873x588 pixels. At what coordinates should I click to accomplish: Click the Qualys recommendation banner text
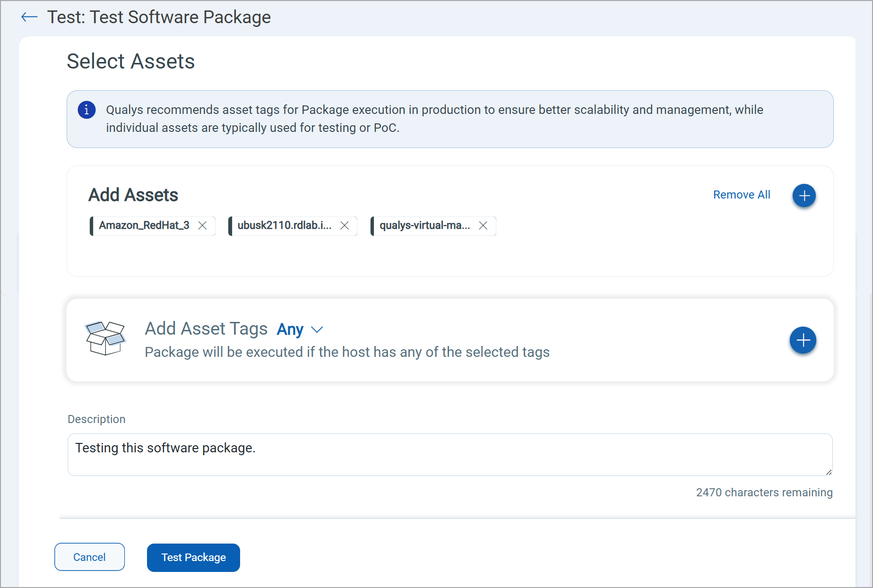click(x=434, y=119)
